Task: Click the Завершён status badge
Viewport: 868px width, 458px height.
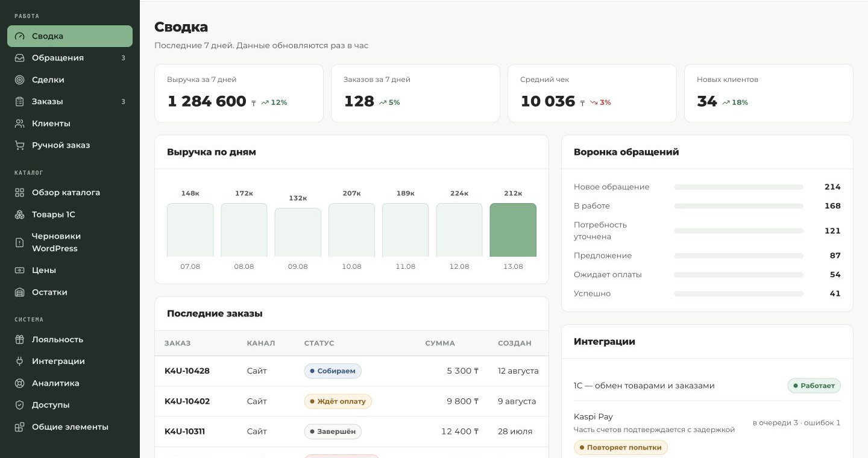Action: pos(333,431)
